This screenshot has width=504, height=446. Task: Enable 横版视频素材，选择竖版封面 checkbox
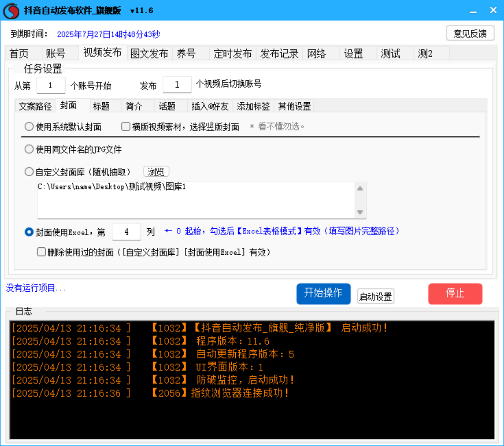coord(180,127)
